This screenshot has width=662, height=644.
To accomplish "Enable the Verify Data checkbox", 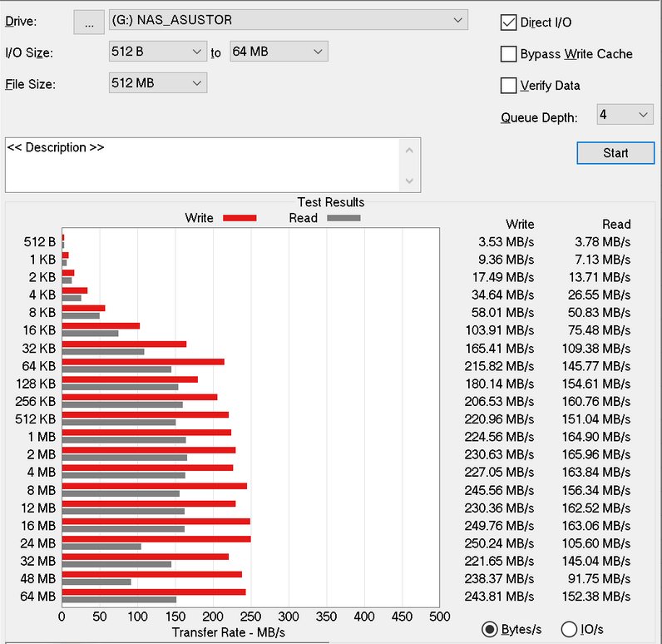I will (x=508, y=86).
